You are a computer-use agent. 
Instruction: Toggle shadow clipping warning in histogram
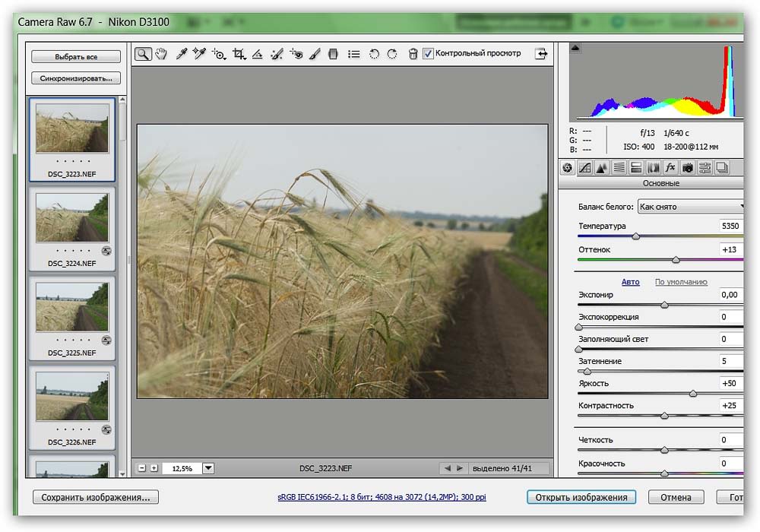[575, 48]
